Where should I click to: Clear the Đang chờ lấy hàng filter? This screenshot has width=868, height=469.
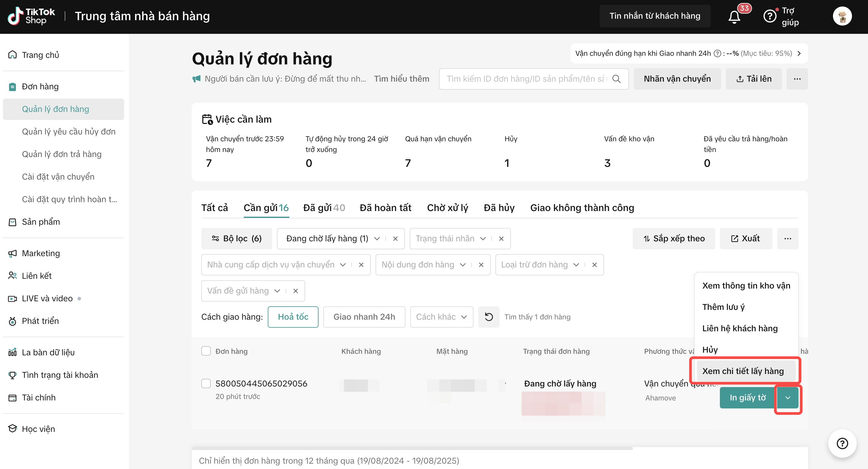[x=395, y=239]
